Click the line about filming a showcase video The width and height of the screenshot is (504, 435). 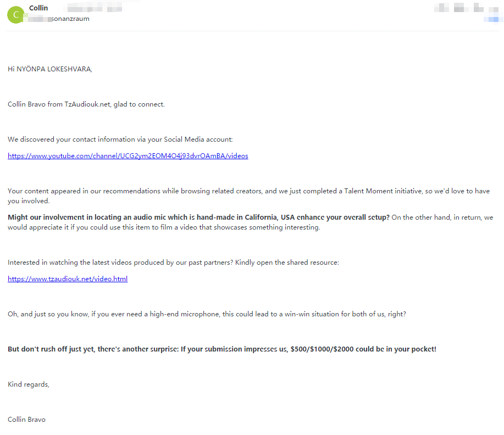pos(164,227)
